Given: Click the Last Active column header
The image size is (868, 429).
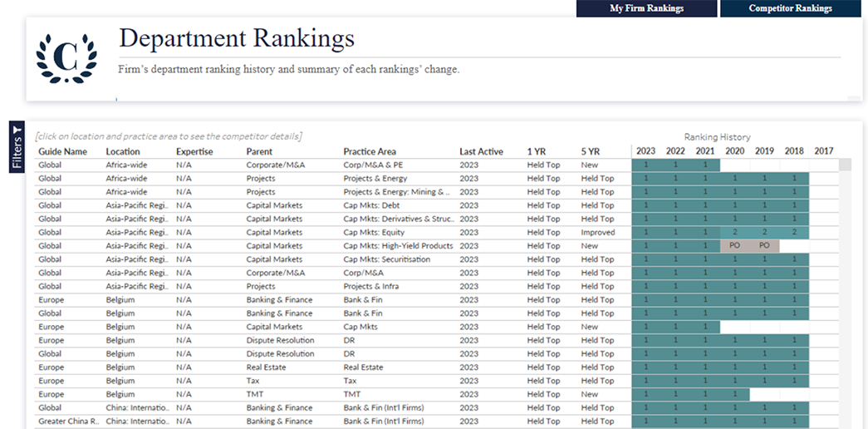Looking at the screenshot, I should click(x=481, y=151).
